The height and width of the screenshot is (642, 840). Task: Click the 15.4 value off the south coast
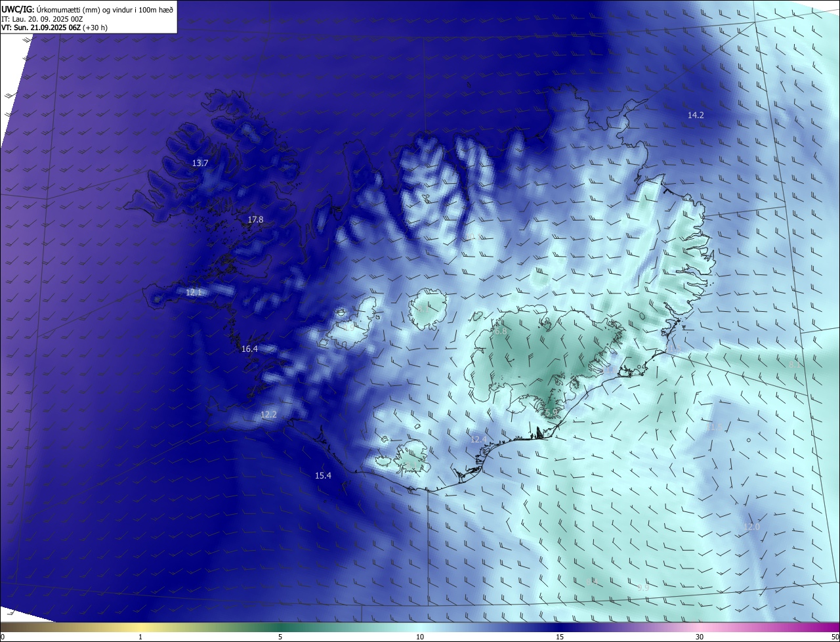[x=323, y=475]
